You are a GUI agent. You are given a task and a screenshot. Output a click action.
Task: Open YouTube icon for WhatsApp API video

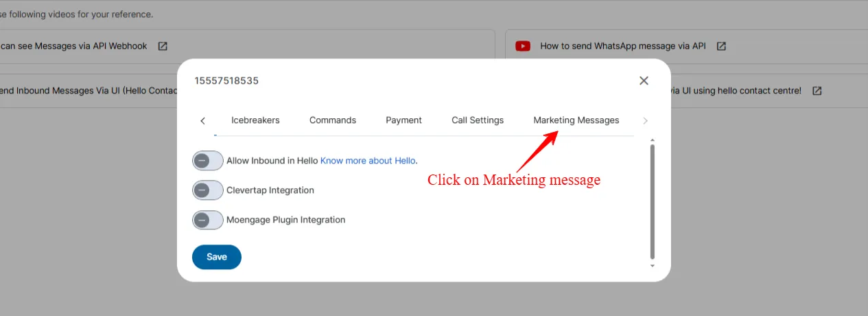[523, 46]
